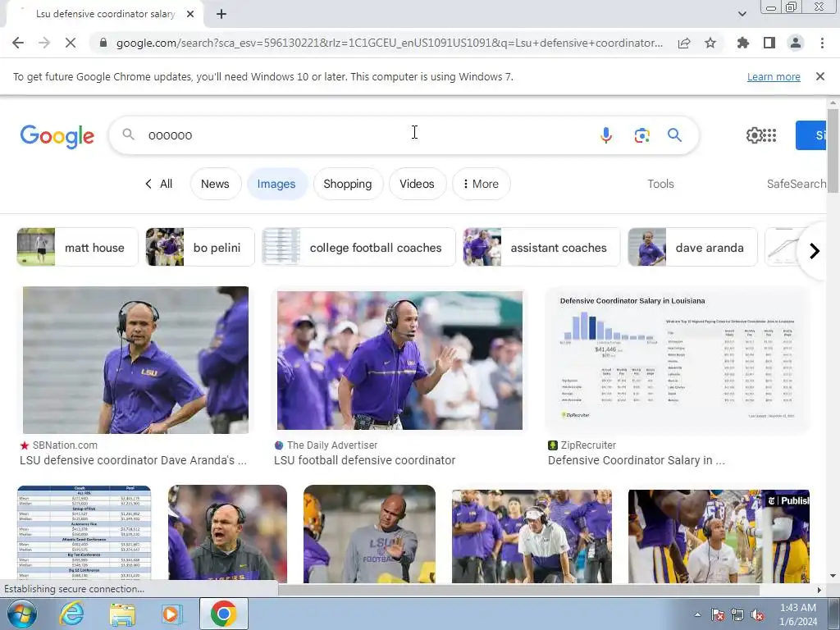This screenshot has width=840, height=630.
Task: Open the Google apps grid
Action: [x=769, y=135]
